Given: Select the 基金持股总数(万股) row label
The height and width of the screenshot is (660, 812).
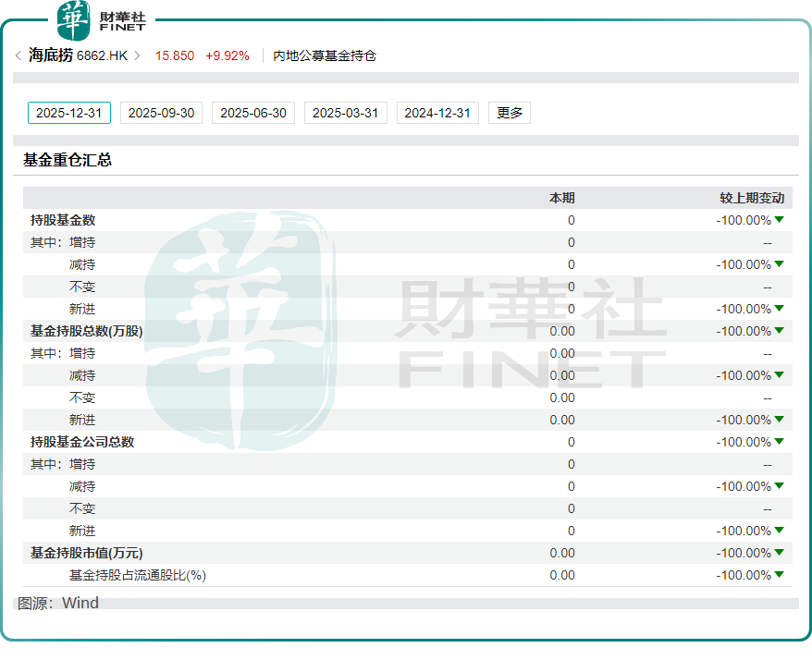Looking at the screenshot, I should click(x=87, y=331).
